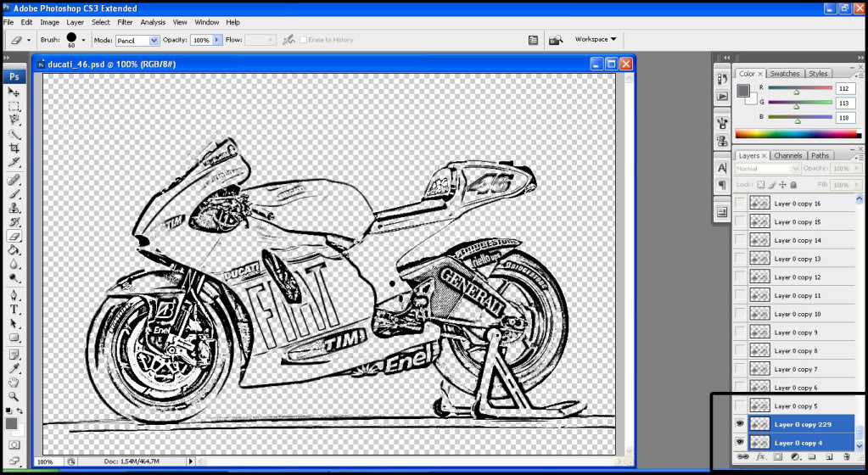Select the Rectangle shape tool

click(x=14, y=338)
